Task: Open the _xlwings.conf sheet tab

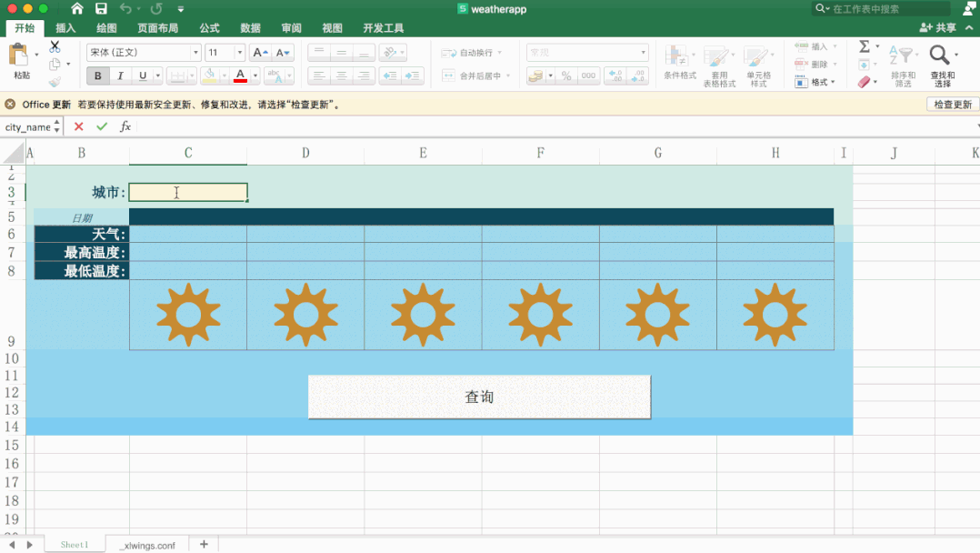Action: pos(148,545)
